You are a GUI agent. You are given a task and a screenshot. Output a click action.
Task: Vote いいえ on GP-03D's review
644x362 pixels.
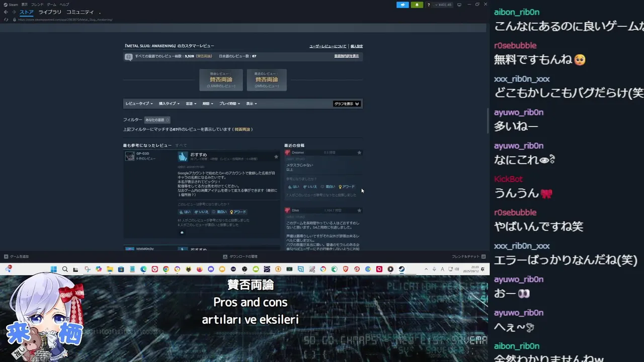point(201,212)
